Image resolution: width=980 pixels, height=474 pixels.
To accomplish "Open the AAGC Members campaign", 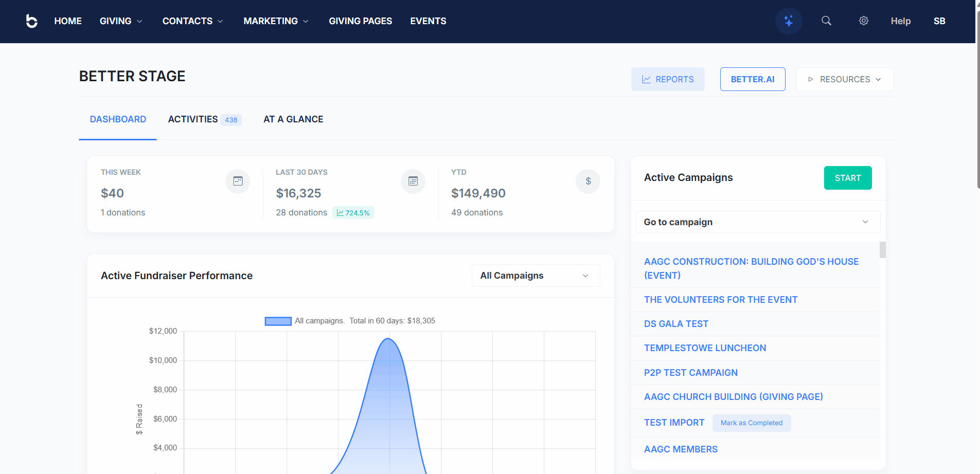I will (x=681, y=449).
